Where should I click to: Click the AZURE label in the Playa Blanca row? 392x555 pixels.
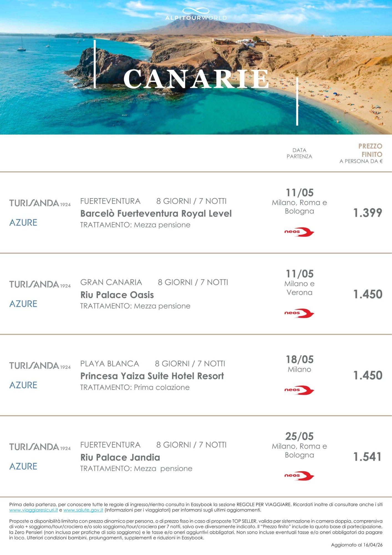tap(23, 385)
